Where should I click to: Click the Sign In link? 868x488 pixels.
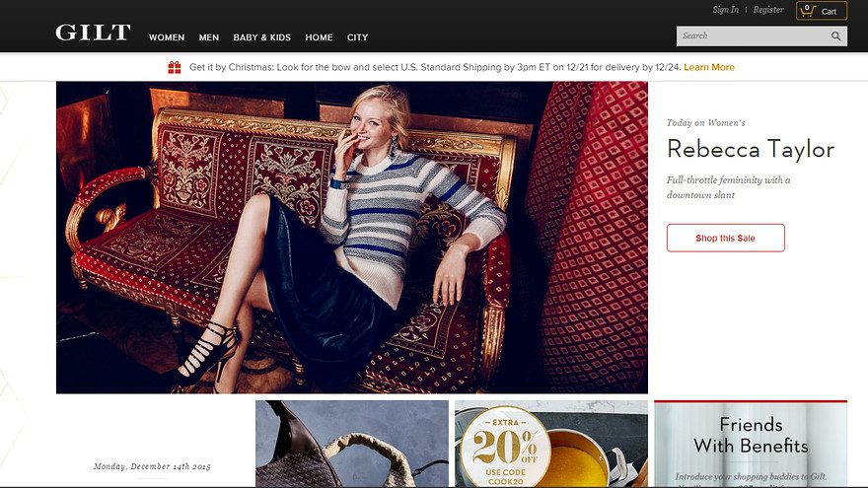click(x=725, y=10)
